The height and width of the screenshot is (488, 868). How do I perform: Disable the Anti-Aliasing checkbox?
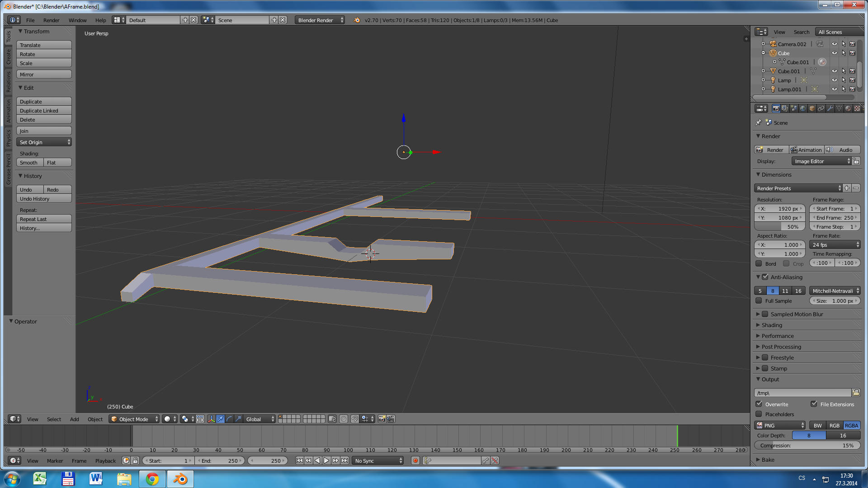point(765,277)
